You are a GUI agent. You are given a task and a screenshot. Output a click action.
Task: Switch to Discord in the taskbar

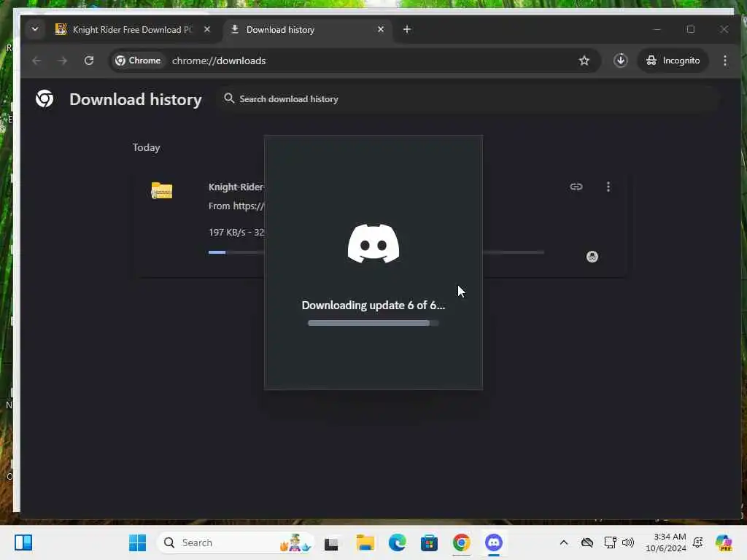pyautogui.click(x=494, y=542)
